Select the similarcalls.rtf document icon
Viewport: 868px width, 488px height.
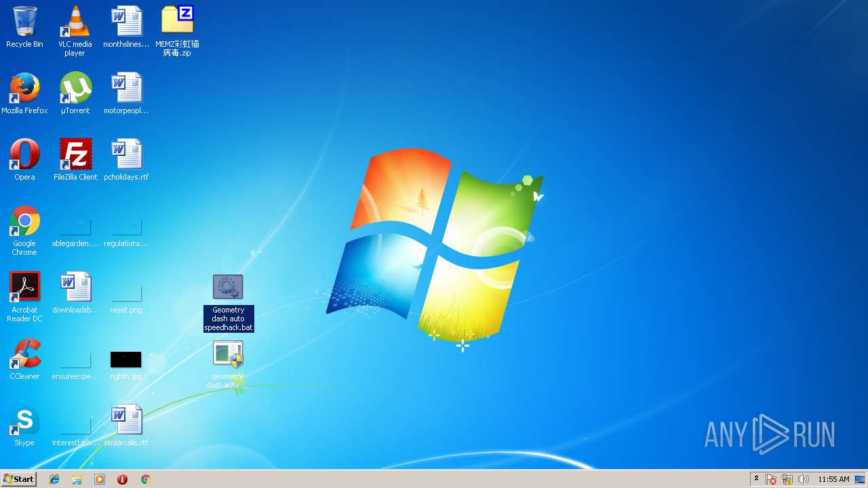[x=126, y=420]
